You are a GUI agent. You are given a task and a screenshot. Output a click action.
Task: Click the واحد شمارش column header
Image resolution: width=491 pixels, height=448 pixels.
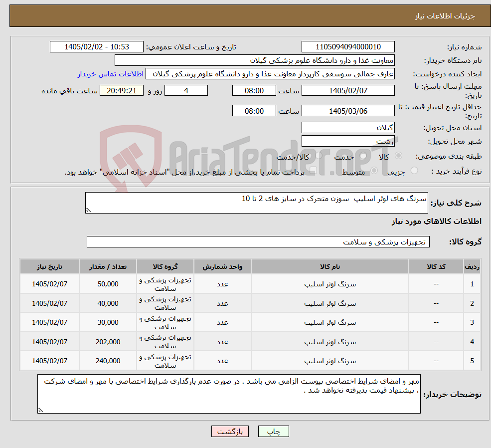click(x=222, y=266)
